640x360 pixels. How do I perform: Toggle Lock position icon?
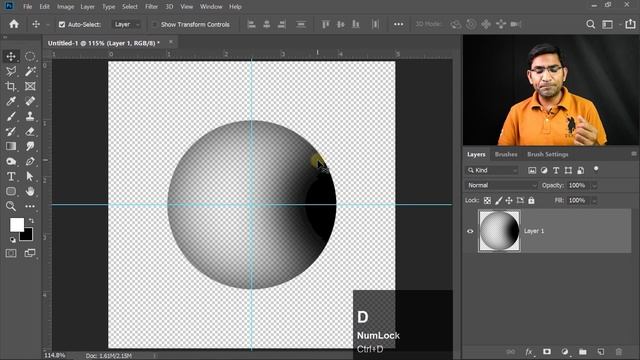pos(509,200)
